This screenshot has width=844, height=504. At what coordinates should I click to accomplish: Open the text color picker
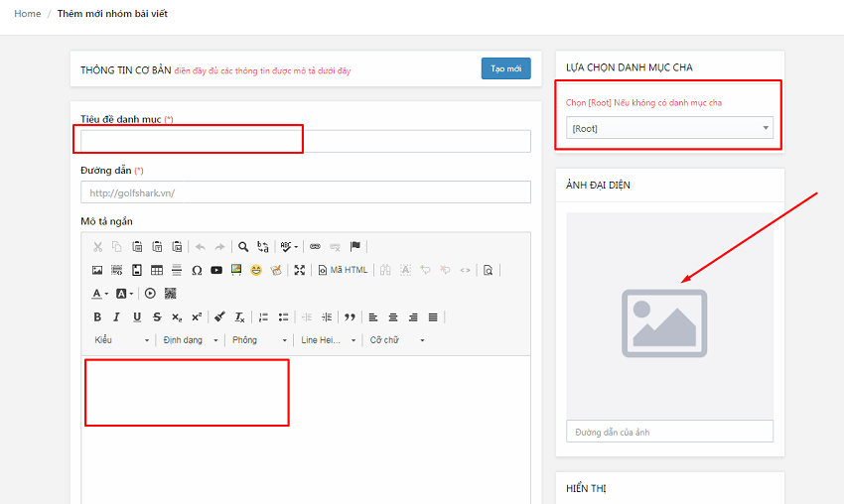click(100, 294)
